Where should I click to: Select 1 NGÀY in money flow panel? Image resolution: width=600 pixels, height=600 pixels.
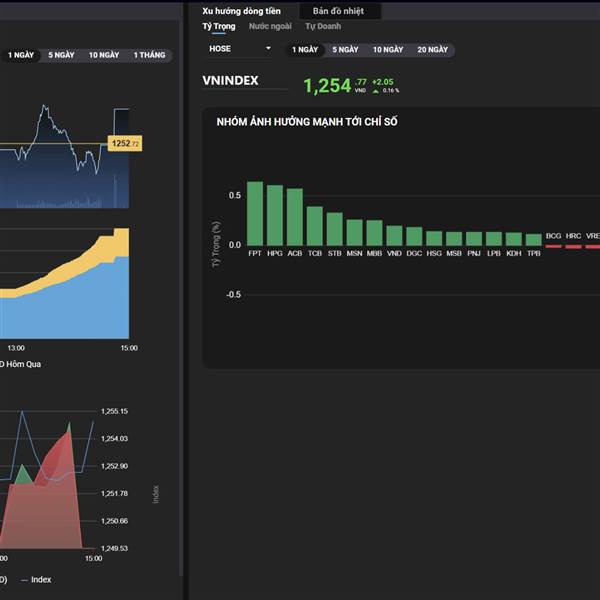305,50
